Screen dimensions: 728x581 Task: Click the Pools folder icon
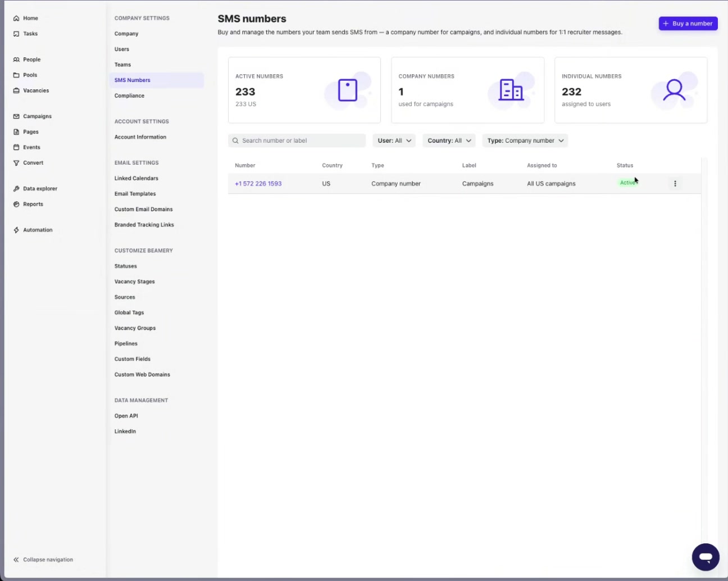coord(16,75)
